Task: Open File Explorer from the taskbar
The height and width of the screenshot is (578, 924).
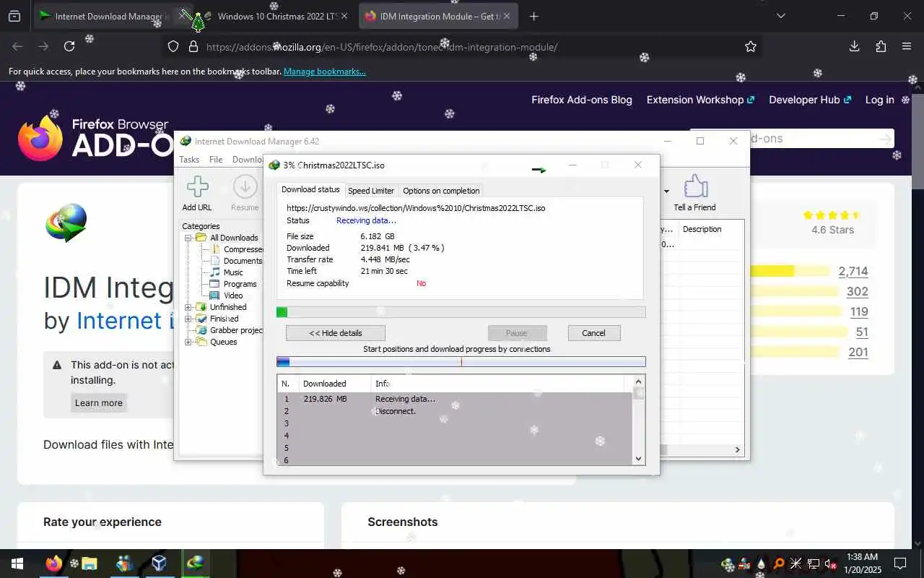Action: [x=89, y=564]
